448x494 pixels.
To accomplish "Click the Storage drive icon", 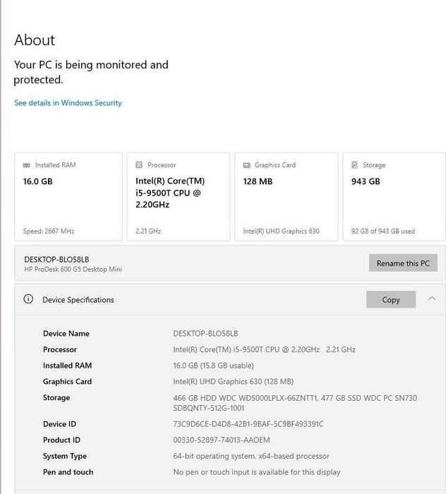I will coord(355,165).
